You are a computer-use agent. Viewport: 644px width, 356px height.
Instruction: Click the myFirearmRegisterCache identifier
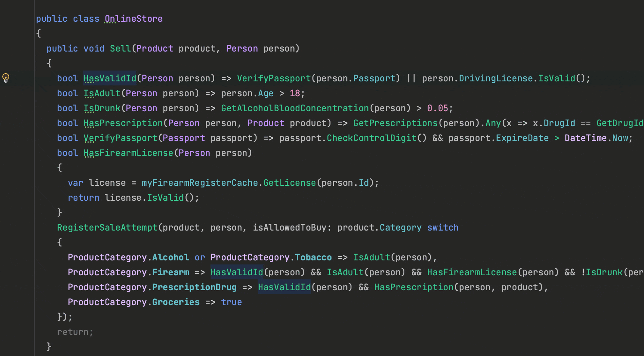click(200, 183)
